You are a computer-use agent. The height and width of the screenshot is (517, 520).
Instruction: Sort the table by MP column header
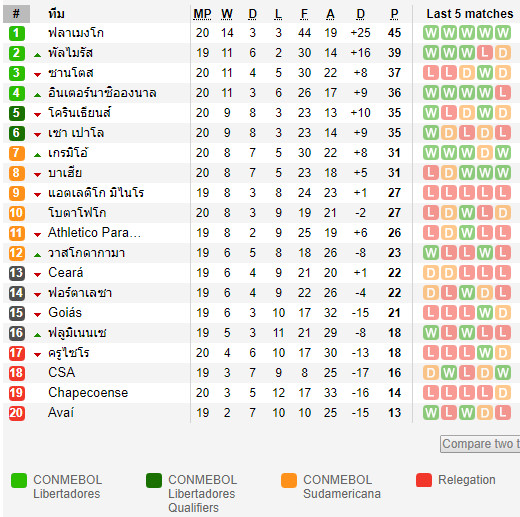tap(202, 14)
